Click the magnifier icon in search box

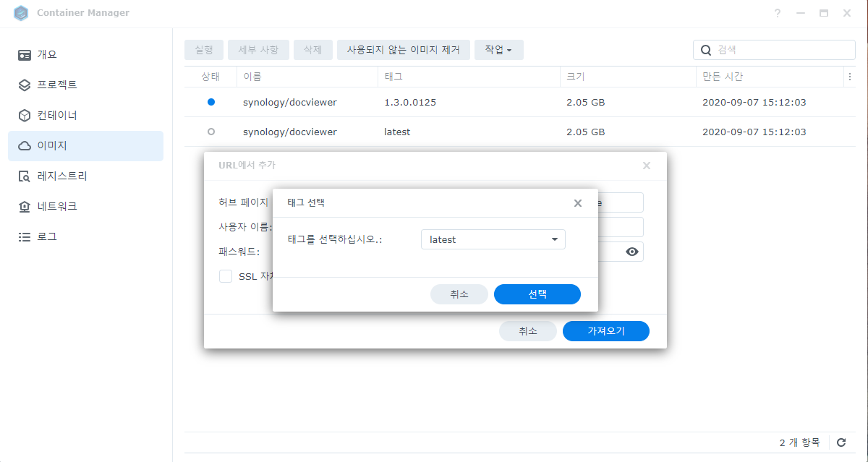tap(706, 50)
